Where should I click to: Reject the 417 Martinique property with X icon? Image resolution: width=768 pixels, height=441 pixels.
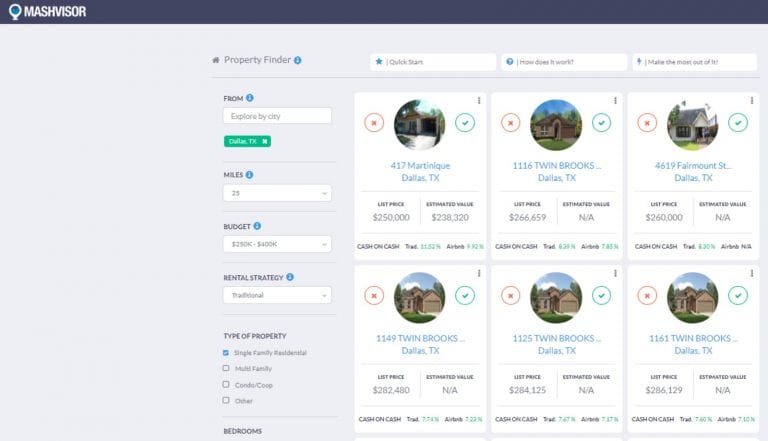[x=374, y=123]
